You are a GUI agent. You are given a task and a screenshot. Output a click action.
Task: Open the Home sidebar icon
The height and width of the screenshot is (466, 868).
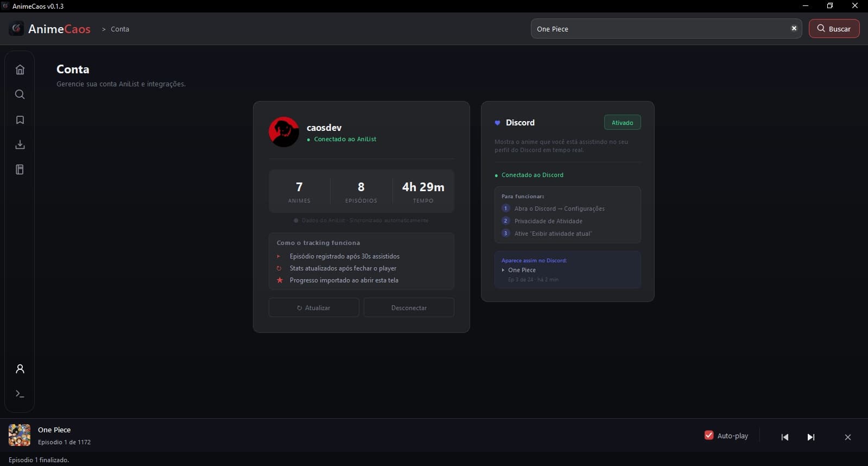point(20,70)
